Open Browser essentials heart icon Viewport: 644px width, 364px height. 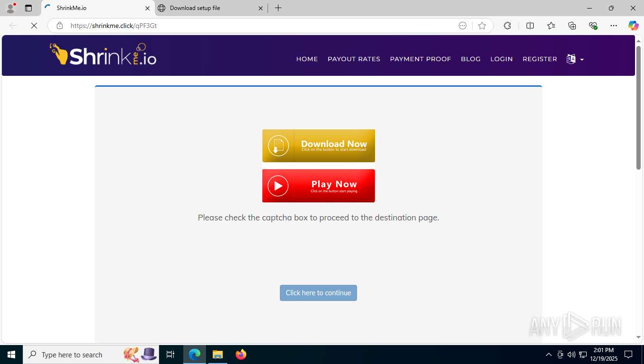[593, 26]
